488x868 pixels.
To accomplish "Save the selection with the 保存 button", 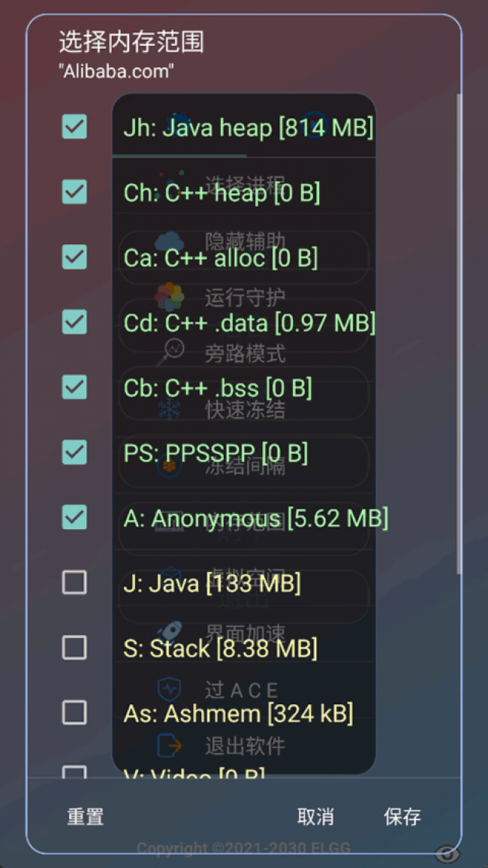I will [x=402, y=817].
